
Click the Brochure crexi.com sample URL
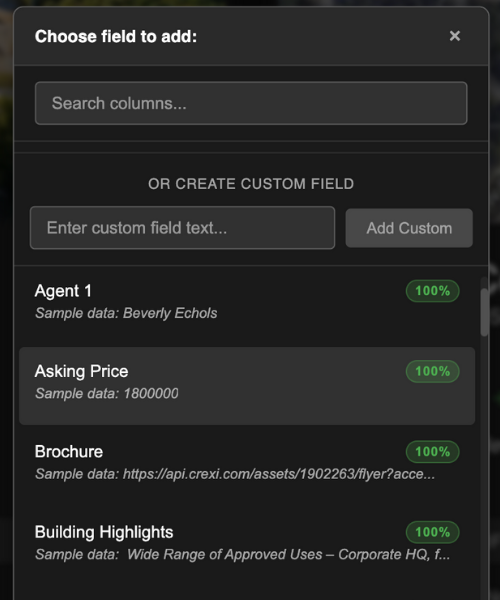[x=279, y=474]
